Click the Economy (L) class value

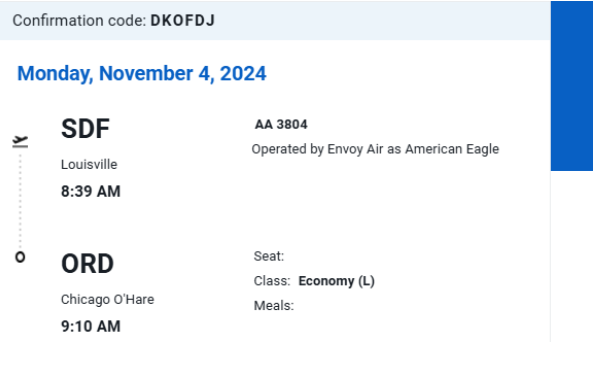coord(337,281)
